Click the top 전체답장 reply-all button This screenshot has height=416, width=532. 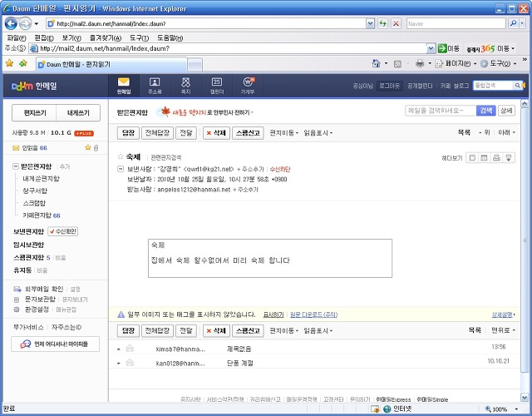click(157, 133)
